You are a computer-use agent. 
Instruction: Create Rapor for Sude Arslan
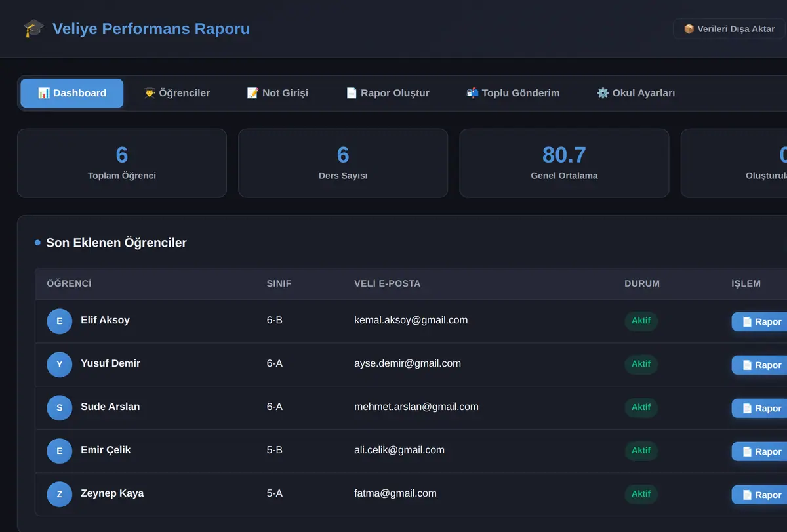point(761,409)
